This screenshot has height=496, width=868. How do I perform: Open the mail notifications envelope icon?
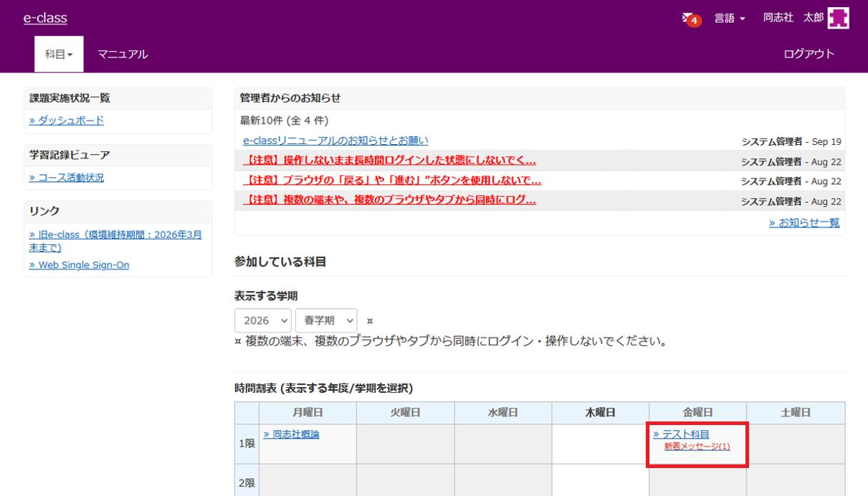(x=691, y=19)
